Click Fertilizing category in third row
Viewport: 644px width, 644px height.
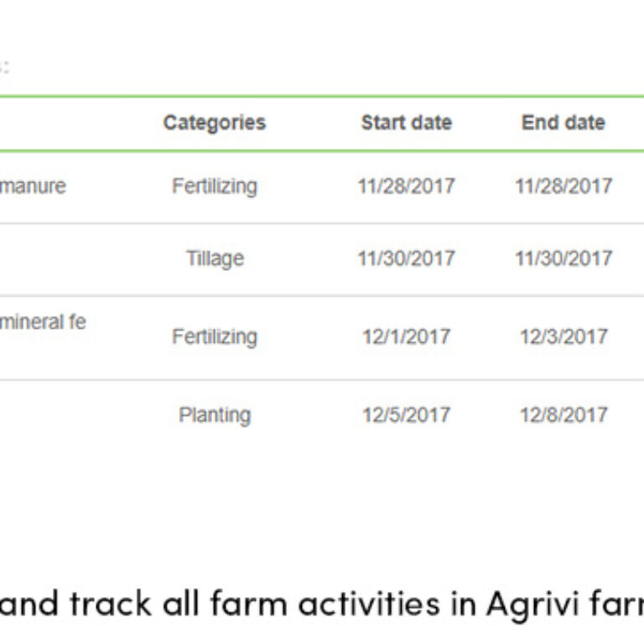(x=215, y=337)
